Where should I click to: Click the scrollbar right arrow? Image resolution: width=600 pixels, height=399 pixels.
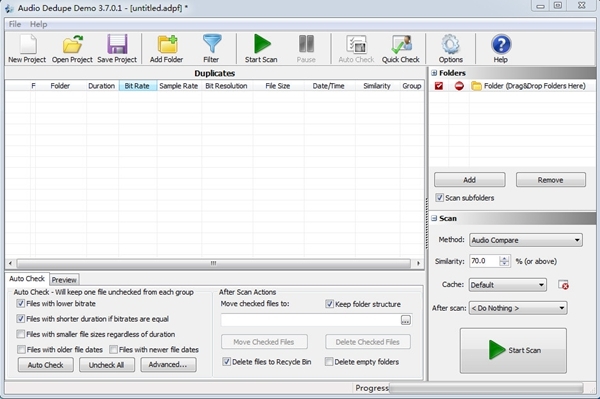tap(418, 263)
